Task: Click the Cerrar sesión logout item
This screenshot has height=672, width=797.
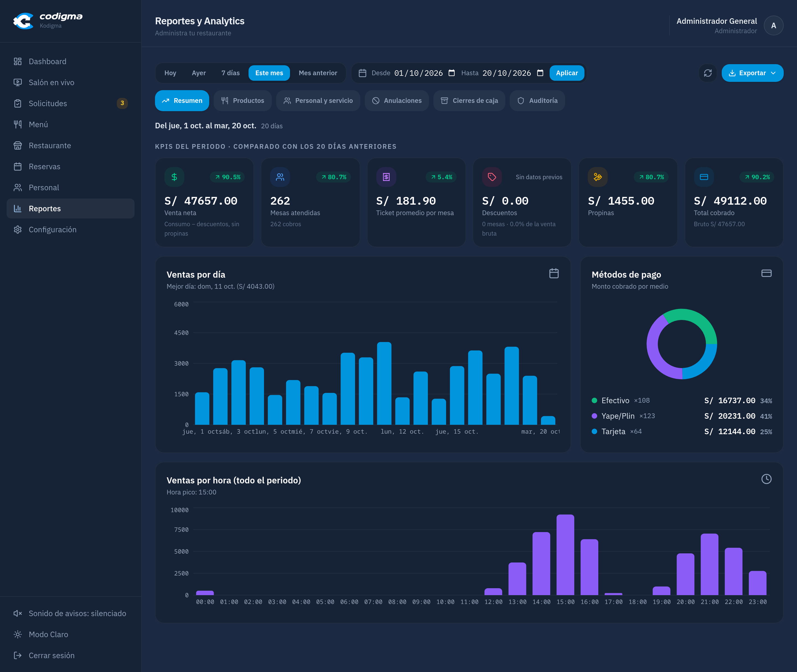Action: pyautogui.click(x=71, y=655)
